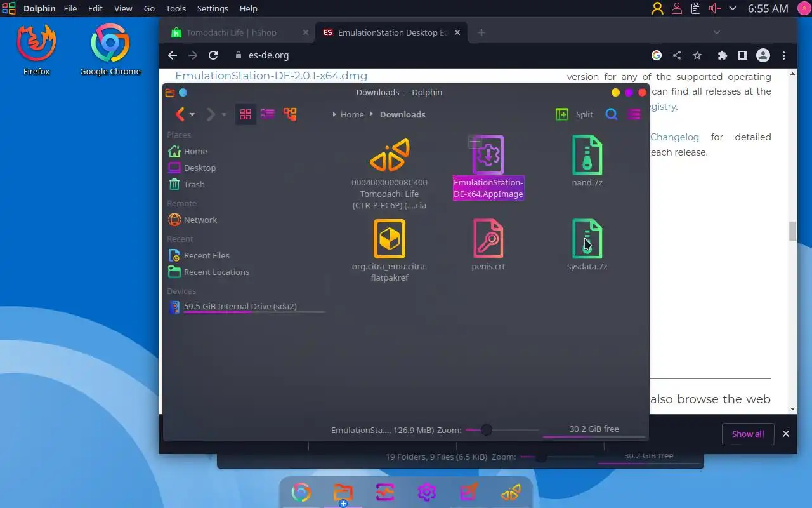Open back history dropdown arrow in Dolphin

192,115
